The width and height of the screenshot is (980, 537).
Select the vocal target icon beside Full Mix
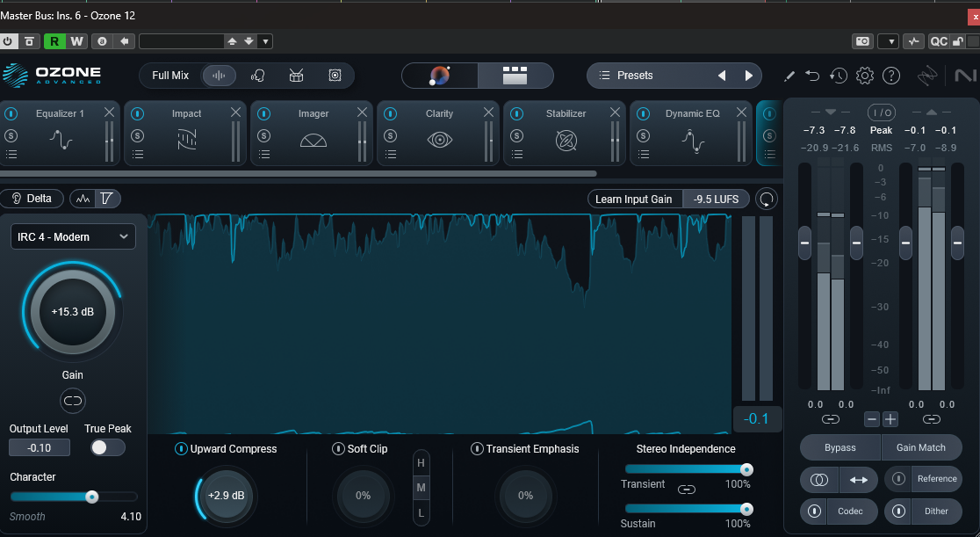pos(257,76)
